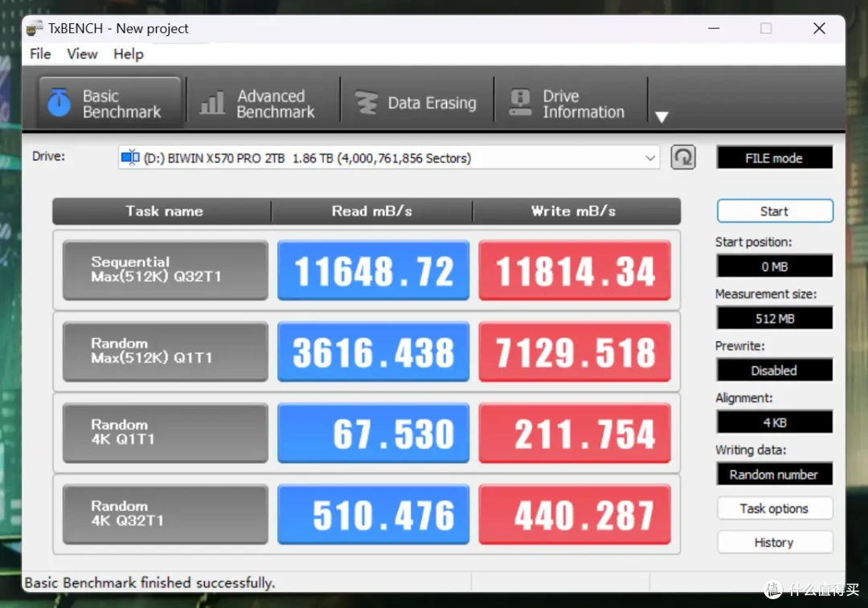Viewport: 868px width, 608px height.
Task: Open the View menu
Action: tap(82, 55)
